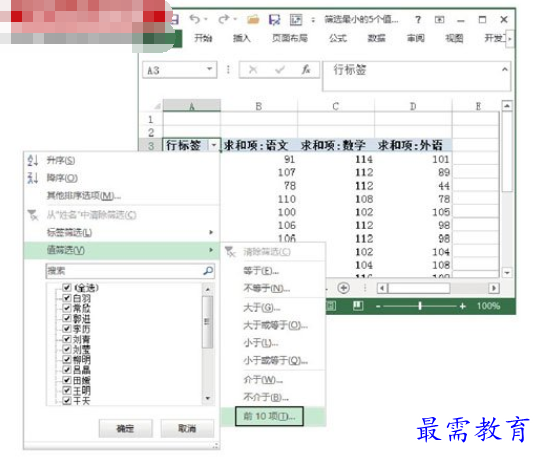
Task: Click the ribbon tabs scroll-right arrow
Action: pos(510,39)
